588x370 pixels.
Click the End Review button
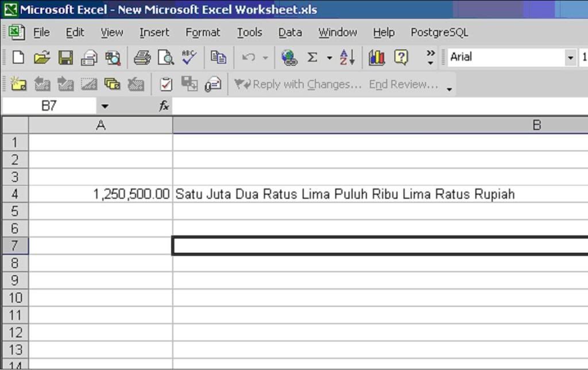[403, 84]
